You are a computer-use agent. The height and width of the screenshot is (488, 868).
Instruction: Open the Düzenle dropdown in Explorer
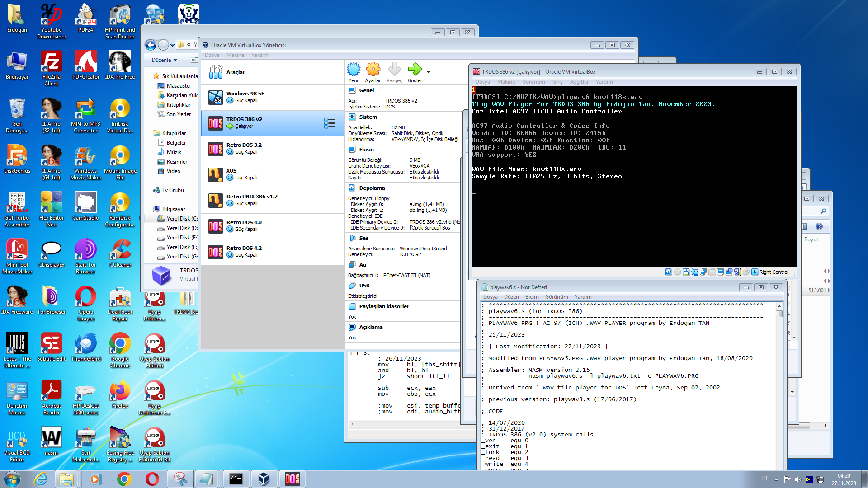click(x=164, y=60)
